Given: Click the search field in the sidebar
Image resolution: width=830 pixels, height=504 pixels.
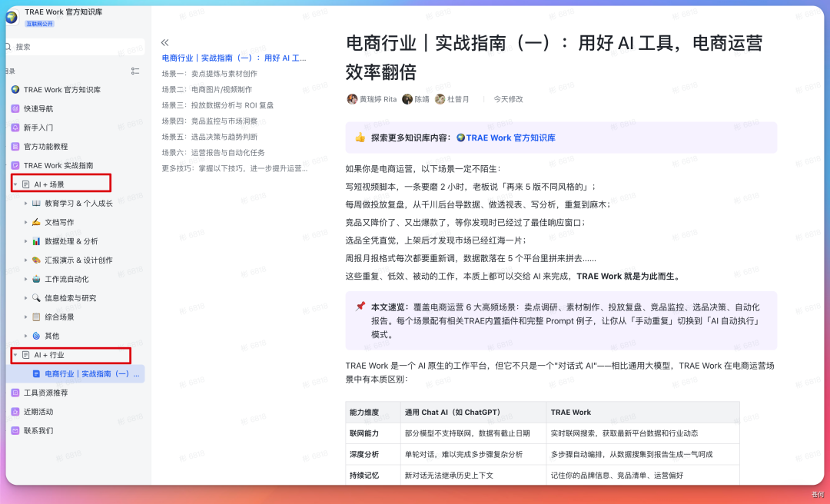Looking at the screenshot, I should tap(75, 47).
